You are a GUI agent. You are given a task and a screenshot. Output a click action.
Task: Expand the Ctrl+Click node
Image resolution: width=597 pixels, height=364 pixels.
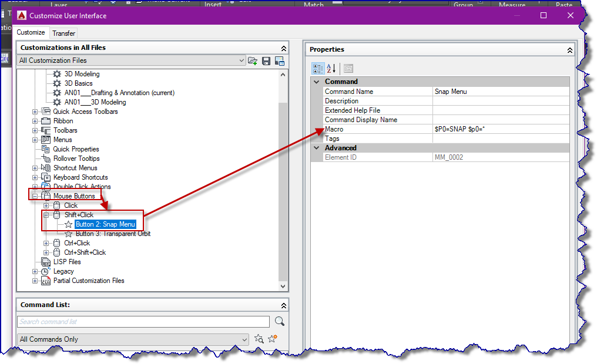46,243
